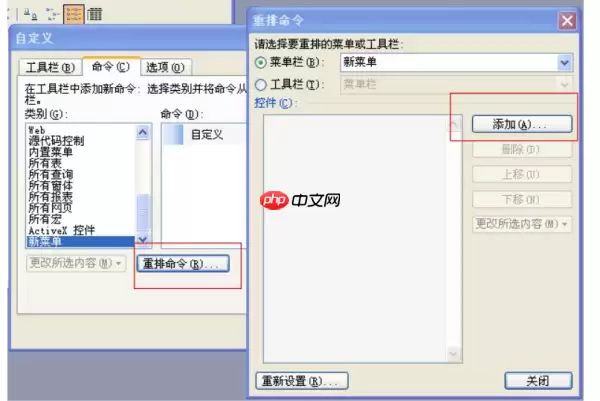The height and width of the screenshot is (401, 600).
Task: Select the 工具栏(T) radio button
Action: pyautogui.click(x=261, y=85)
